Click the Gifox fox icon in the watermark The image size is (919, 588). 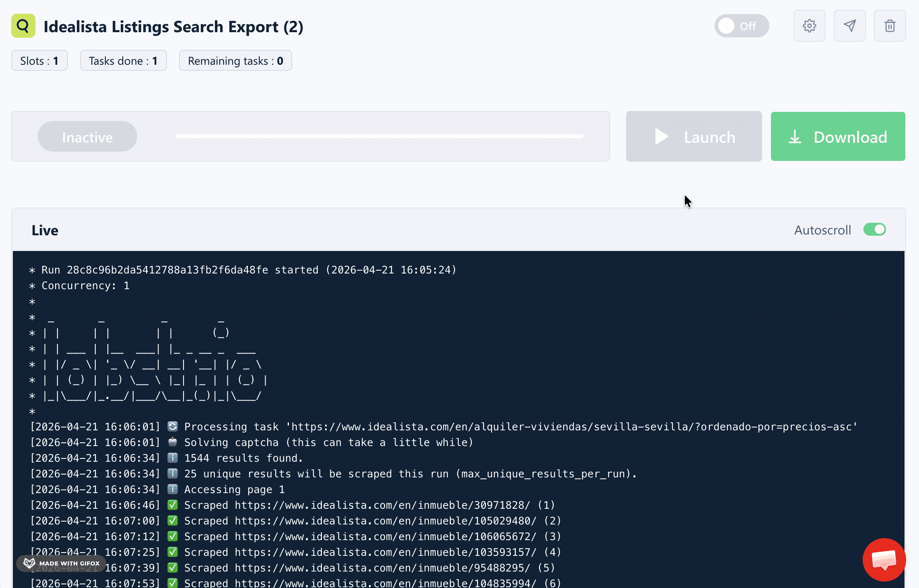pos(29,563)
